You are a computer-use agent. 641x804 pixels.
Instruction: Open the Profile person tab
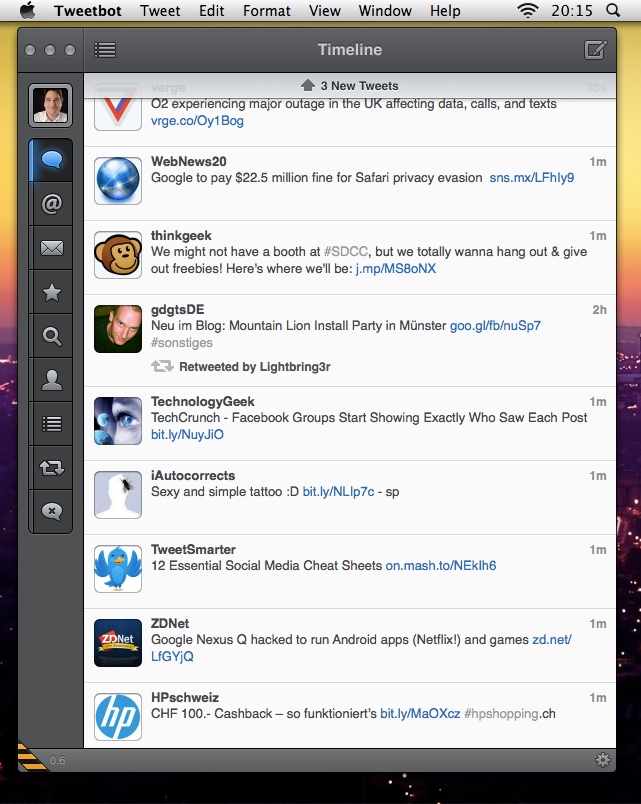pyautogui.click(x=51, y=380)
